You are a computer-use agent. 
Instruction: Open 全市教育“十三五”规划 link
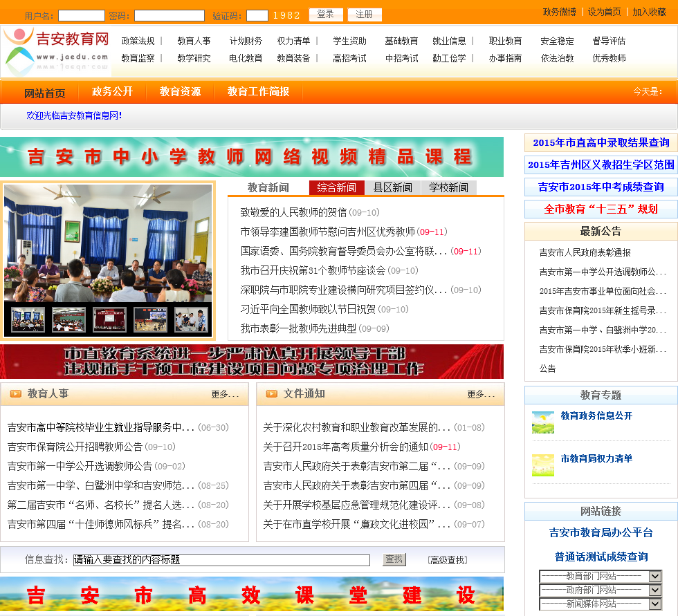pyautogui.click(x=601, y=209)
